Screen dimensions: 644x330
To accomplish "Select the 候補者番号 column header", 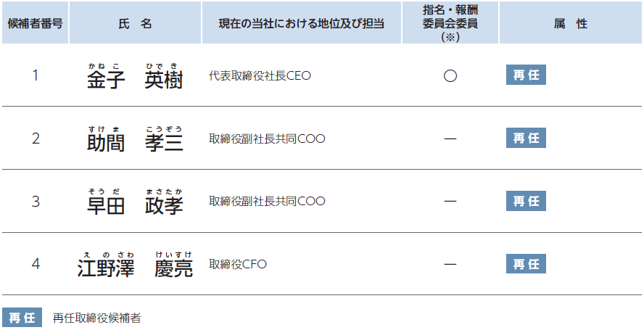I will coord(36,22).
